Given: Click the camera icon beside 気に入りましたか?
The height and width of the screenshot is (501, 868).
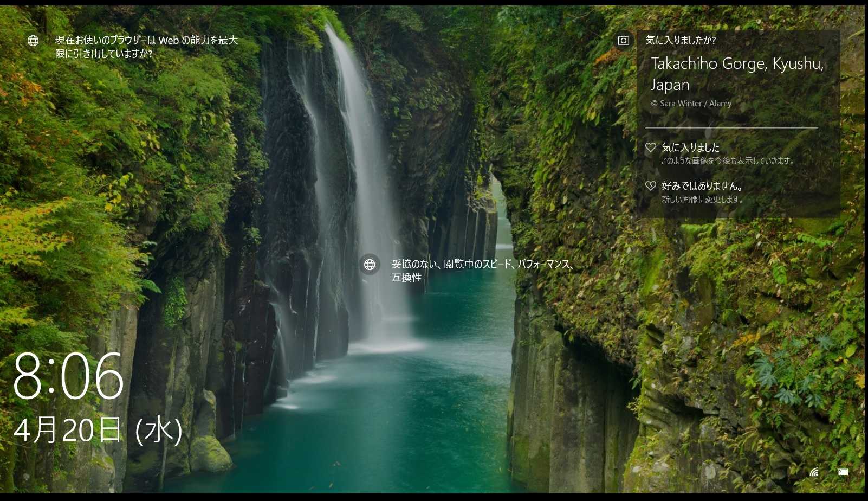Looking at the screenshot, I should [624, 41].
